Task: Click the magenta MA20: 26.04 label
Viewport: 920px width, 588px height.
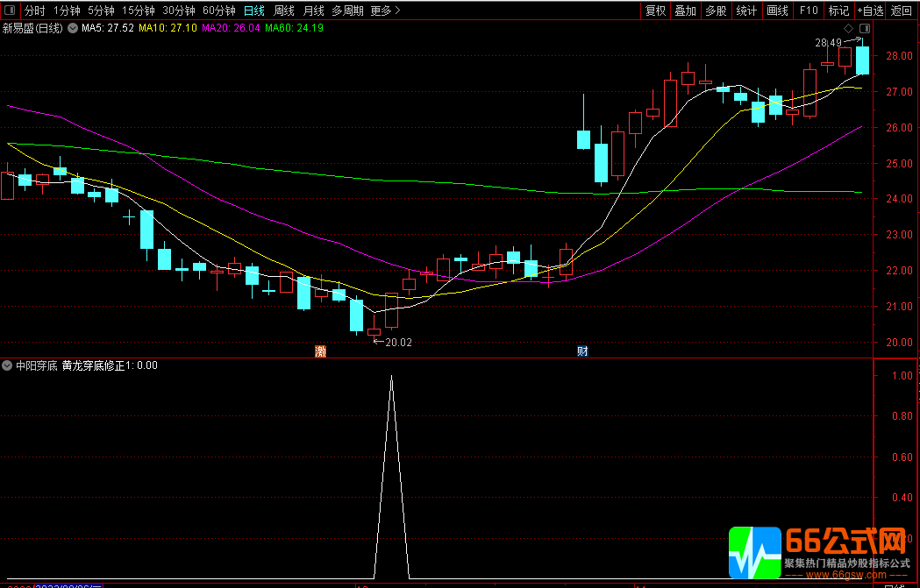Action: pyautogui.click(x=231, y=27)
